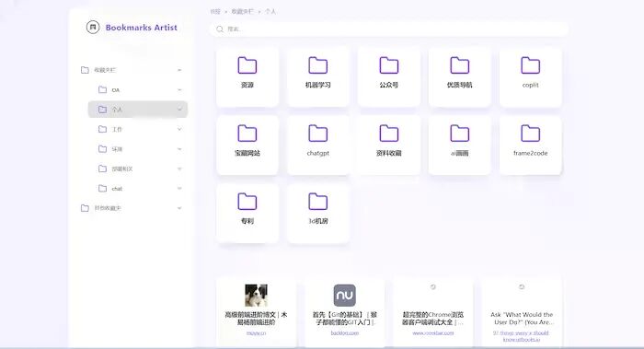Open the 超完整的Chrome浏览器 bookmark title
Screen dimensions: 644x349
tap(433, 319)
